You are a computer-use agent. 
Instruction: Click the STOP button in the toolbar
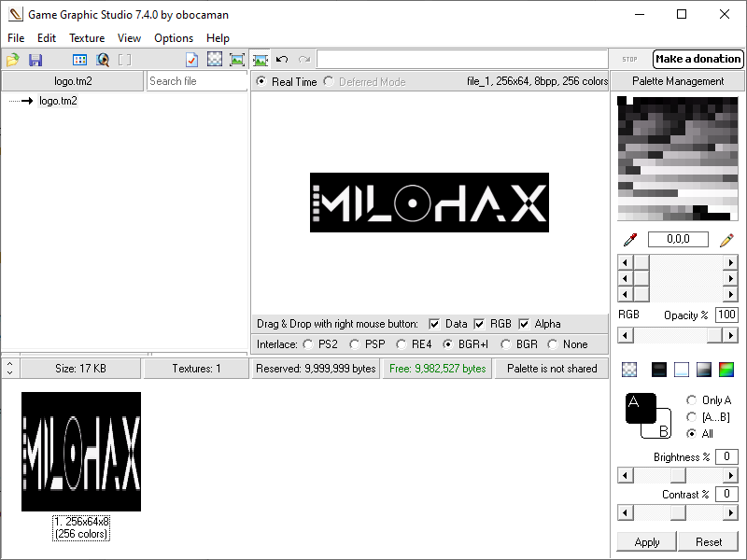(629, 59)
